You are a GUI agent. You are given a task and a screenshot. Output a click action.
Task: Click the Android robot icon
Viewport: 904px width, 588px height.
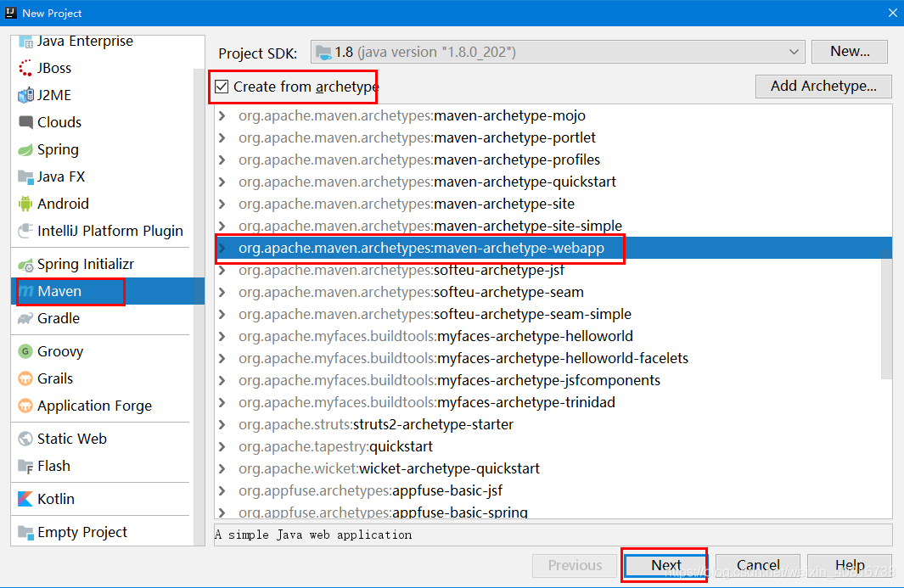click(25, 204)
